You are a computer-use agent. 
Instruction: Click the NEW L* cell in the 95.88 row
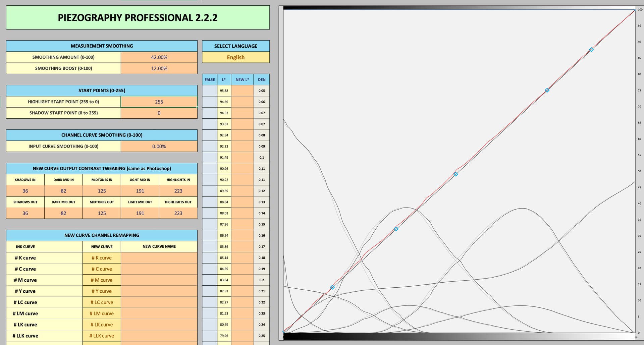pyautogui.click(x=242, y=91)
